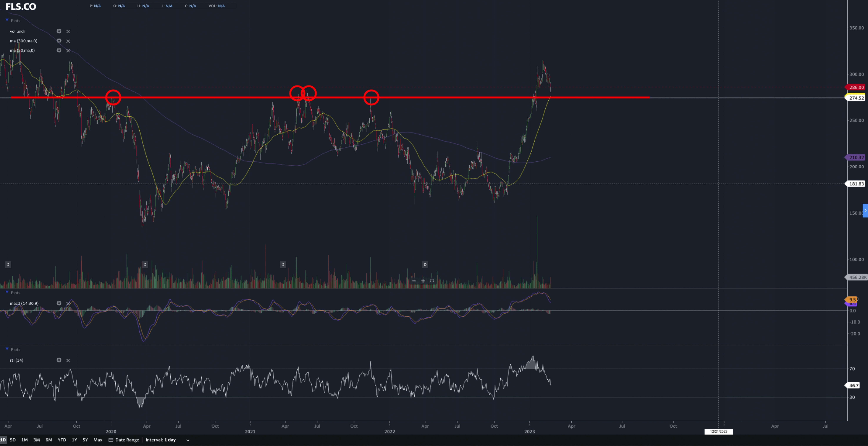The image size is (868, 446).
Task: Choose the 6M time range
Action: point(49,440)
